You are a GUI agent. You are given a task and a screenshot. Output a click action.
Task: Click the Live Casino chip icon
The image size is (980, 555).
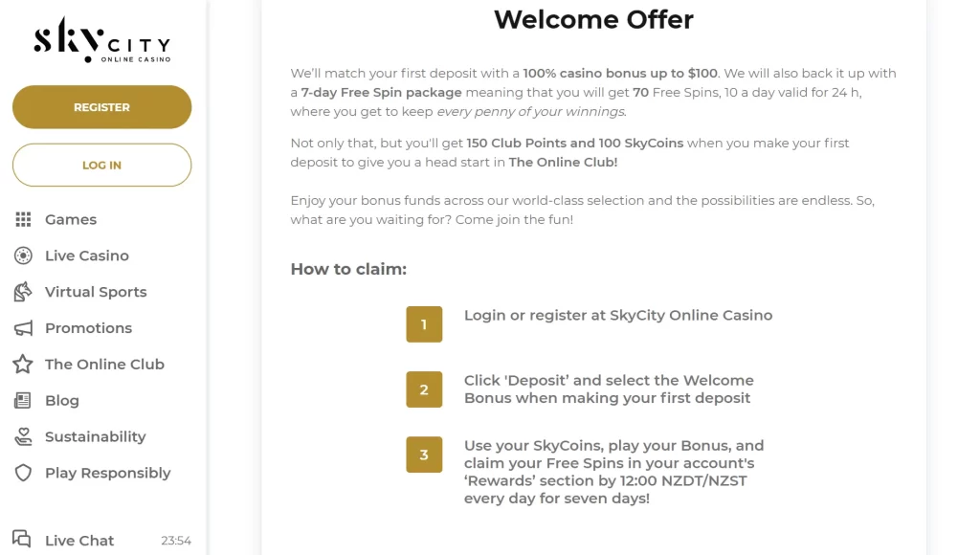click(24, 255)
